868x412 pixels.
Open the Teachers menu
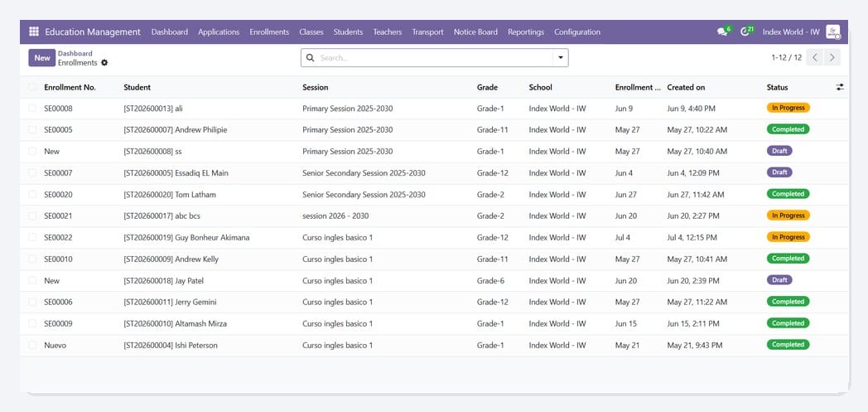pos(387,32)
